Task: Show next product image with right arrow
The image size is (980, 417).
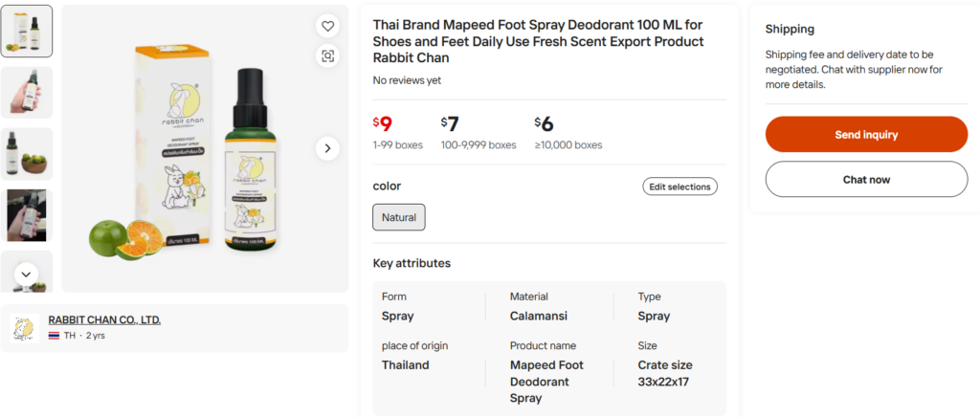Action: [327, 148]
